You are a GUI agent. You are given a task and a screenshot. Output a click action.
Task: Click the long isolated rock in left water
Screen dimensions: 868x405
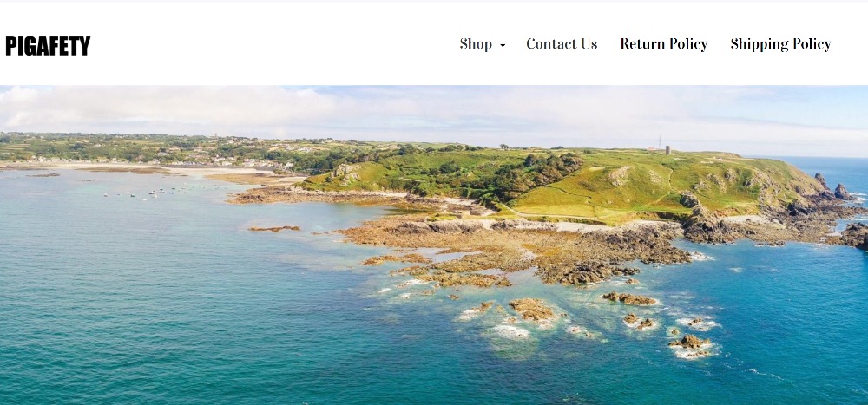274,228
